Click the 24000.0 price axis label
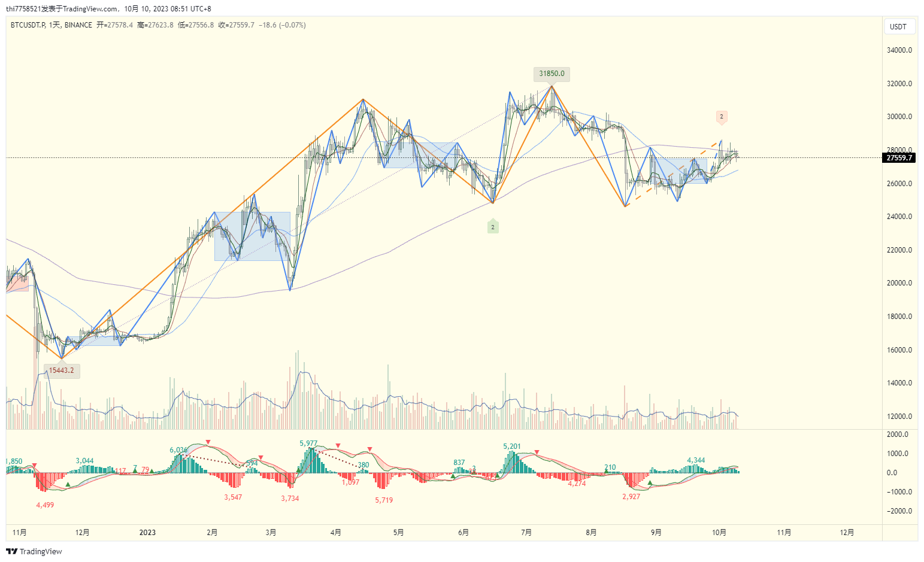The height and width of the screenshot is (562, 924). tap(899, 217)
